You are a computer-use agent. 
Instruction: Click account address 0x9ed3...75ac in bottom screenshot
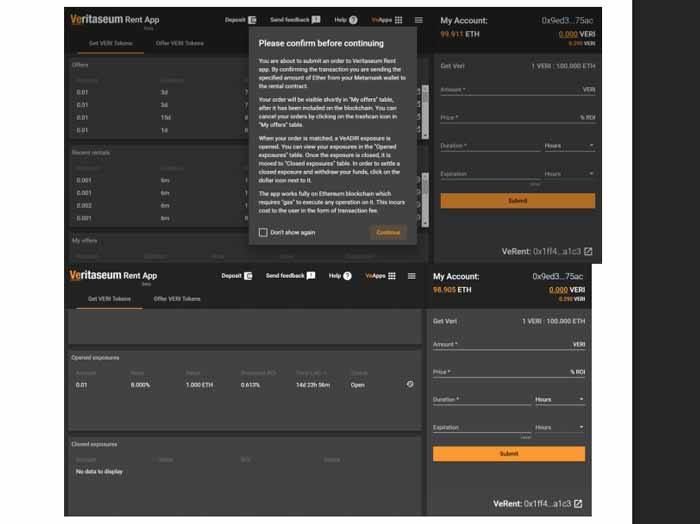tap(558, 276)
